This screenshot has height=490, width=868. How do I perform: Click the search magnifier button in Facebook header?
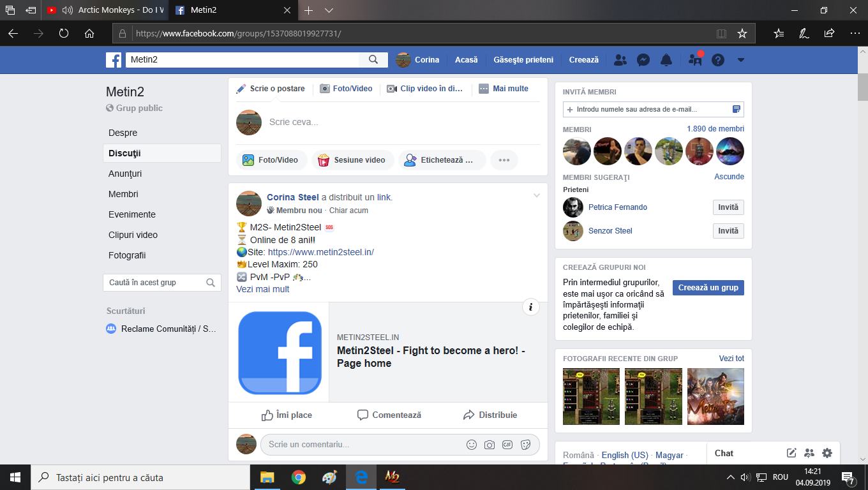pos(373,60)
